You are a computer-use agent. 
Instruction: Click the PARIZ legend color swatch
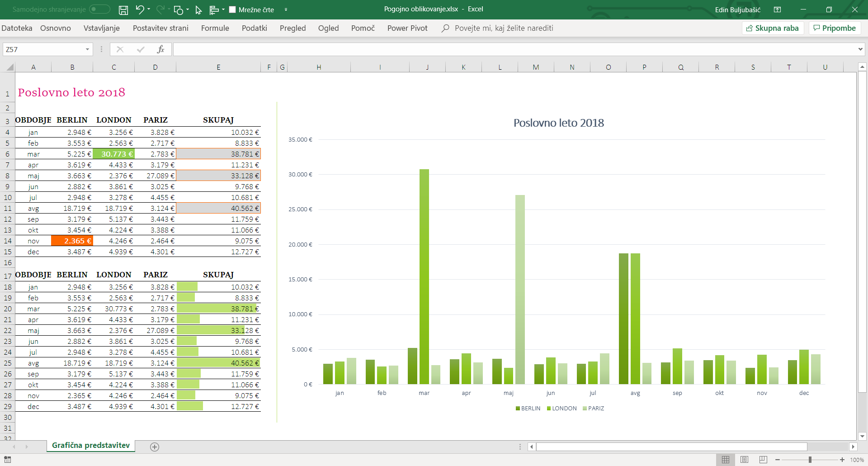pos(585,409)
